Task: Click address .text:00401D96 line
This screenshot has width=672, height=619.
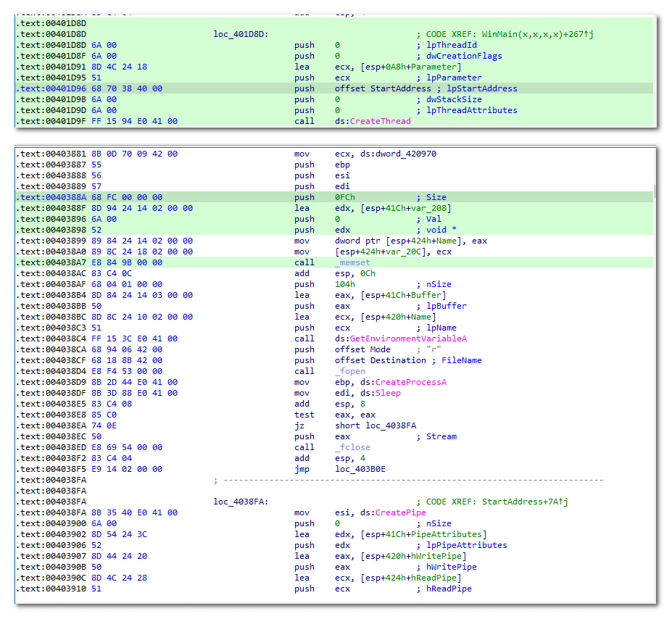Action: tap(51, 88)
